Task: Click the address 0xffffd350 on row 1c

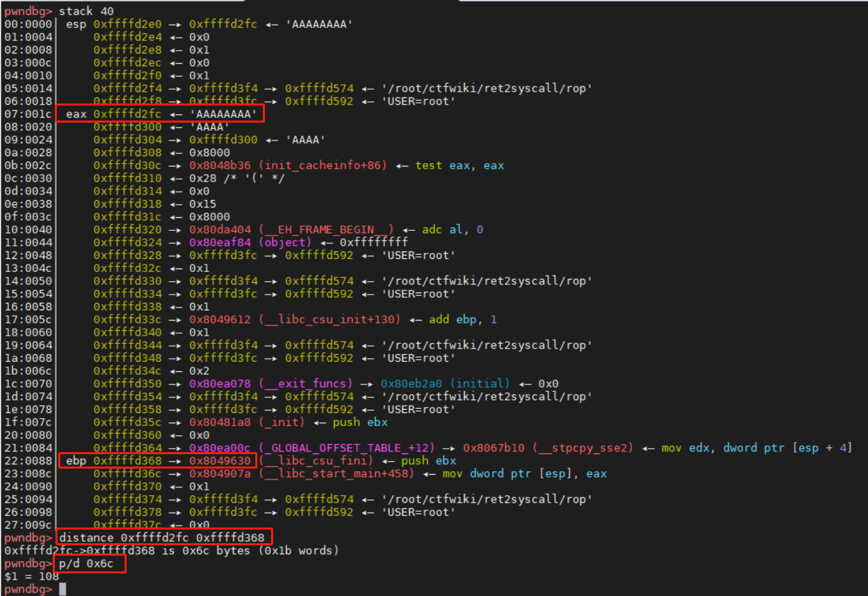Action: tap(127, 384)
